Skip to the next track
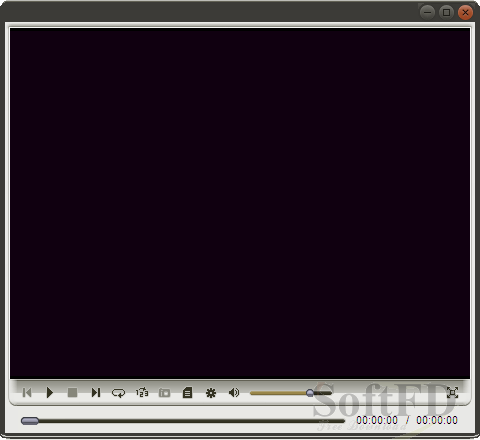480x440 pixels. [96, 392]
